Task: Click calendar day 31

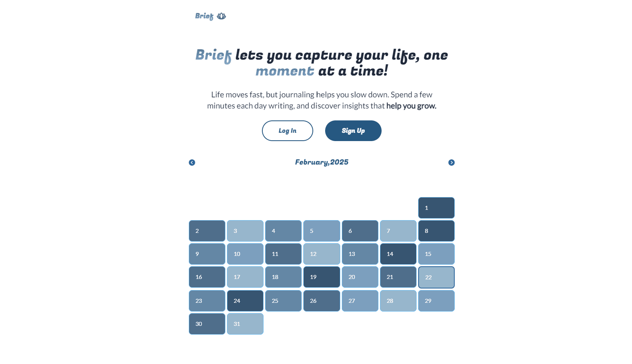Action: click(245, 324)
